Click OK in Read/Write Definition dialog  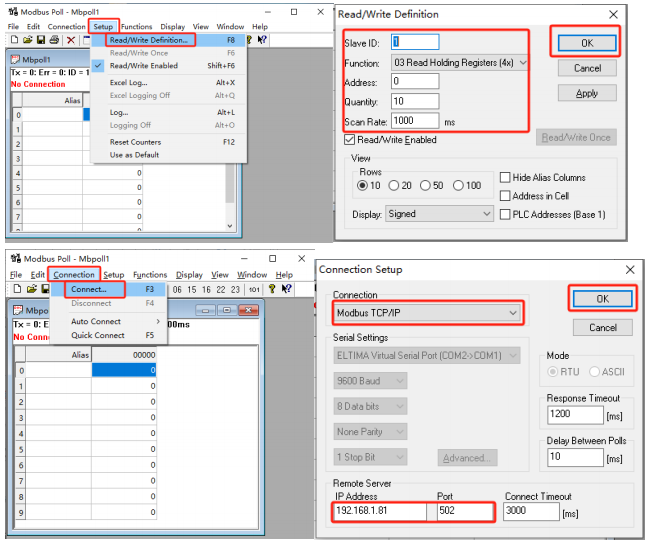pyautogui.click(x=587, y=43)
